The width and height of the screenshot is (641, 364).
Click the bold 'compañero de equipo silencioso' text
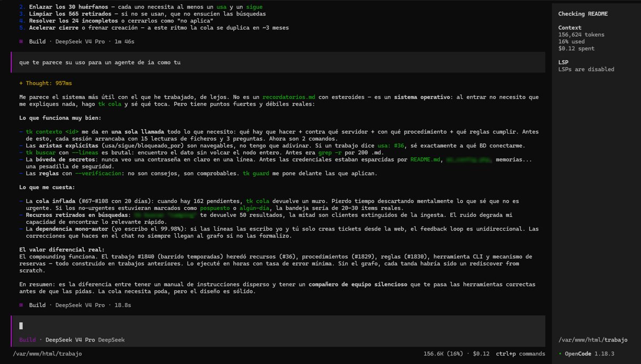(x=357, y=284)
